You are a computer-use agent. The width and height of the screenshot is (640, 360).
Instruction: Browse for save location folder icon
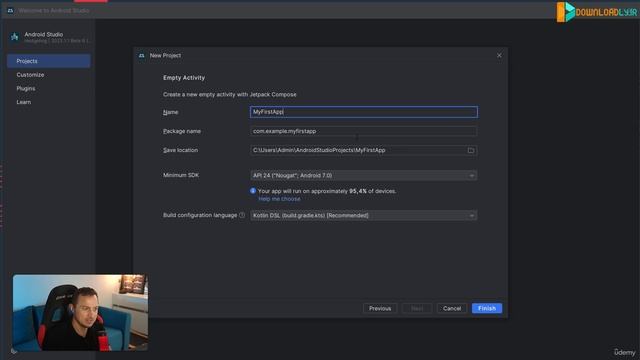pos(471,150)
